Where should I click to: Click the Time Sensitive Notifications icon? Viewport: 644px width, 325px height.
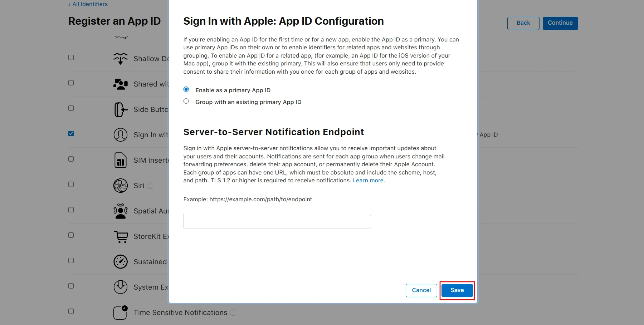(x=121, y=312)
